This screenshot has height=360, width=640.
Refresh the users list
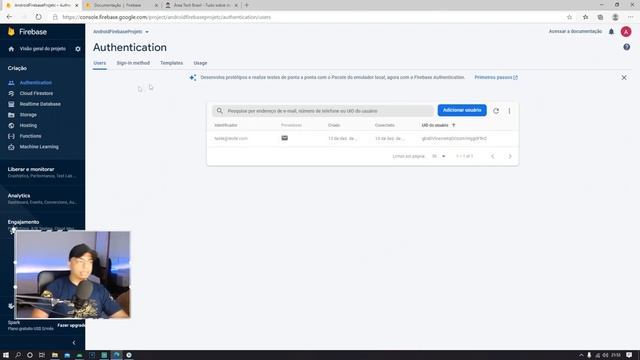coord(496,111)
